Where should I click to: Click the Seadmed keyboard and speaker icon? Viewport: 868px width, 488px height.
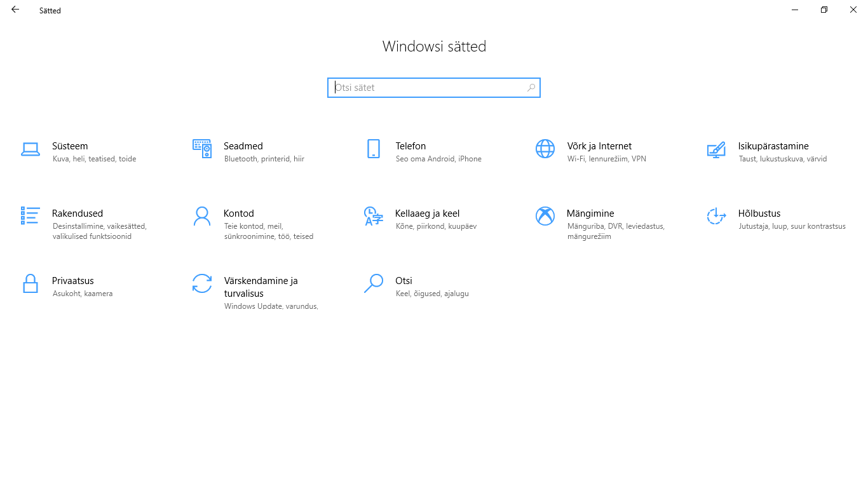tap(202, 149)
